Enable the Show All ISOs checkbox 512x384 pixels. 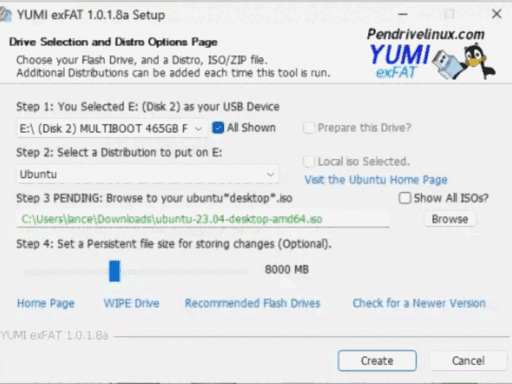click(405, 198)
